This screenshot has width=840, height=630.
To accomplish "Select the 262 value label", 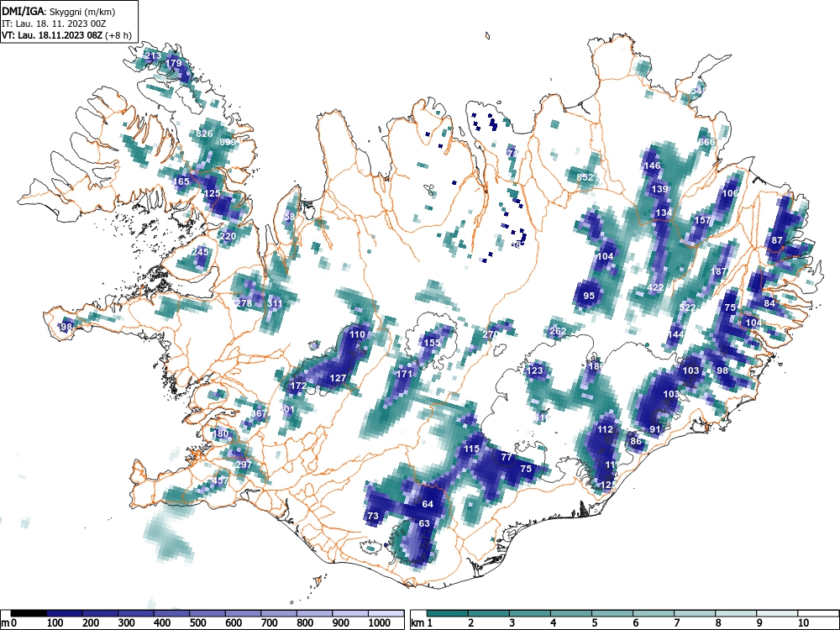I will coord(558,331).
